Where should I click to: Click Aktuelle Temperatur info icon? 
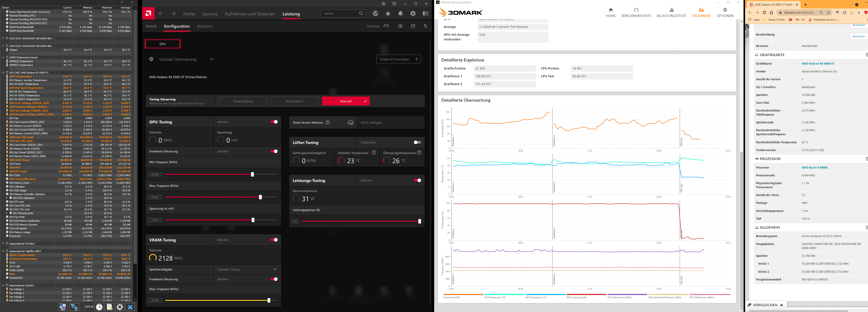(x=374, y=153)
